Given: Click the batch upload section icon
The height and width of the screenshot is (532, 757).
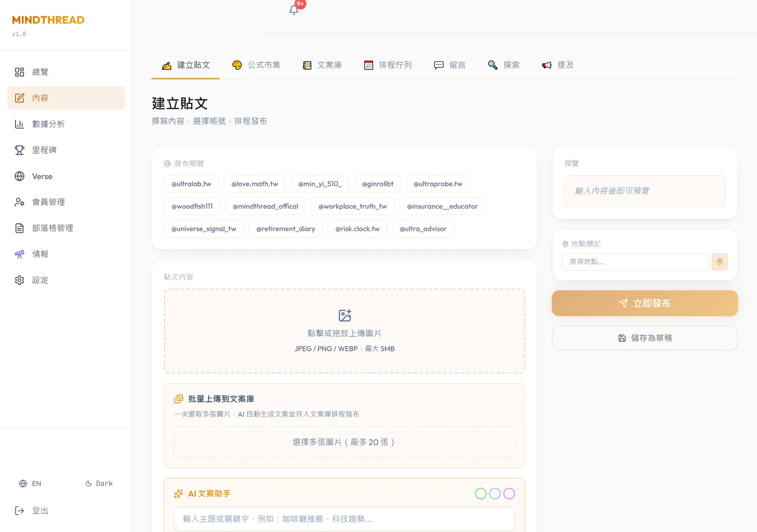Looking at the screenshot, I should coord(178,399).
